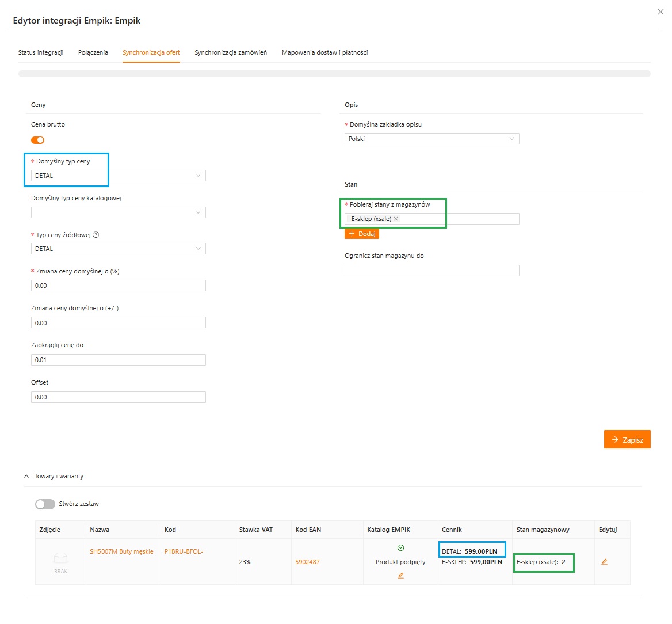Open the Domyślny typ ceny dropdown

point(118,176)
